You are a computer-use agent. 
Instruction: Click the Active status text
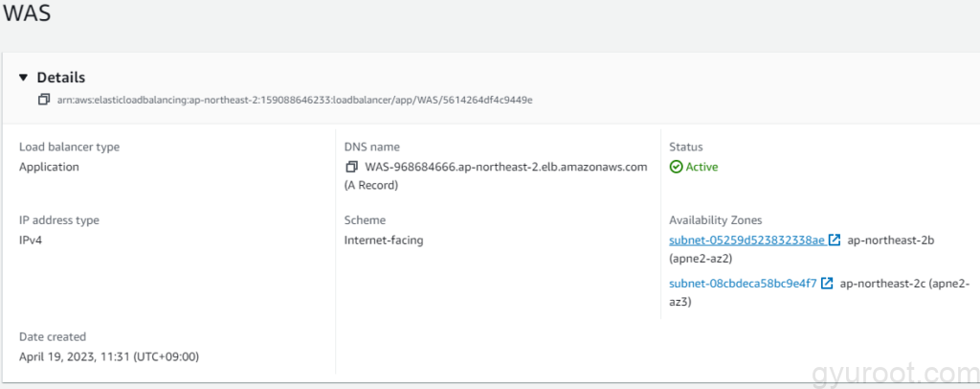pos(702,167)
